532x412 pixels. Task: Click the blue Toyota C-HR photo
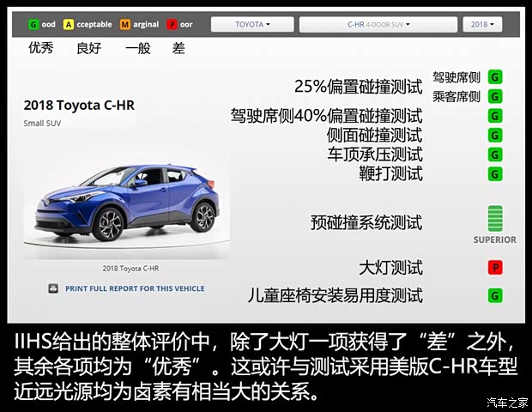127,203
